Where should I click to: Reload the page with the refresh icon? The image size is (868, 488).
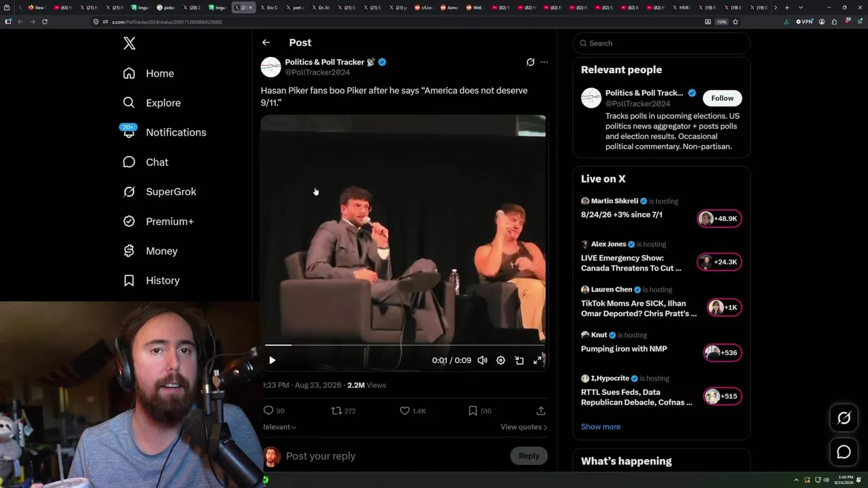pyautogui.click(x=45, y=22)
